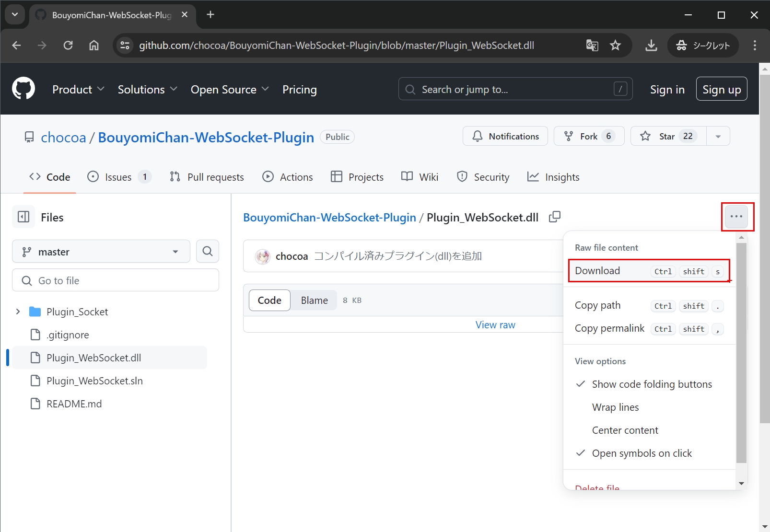Click Notifications button

pos(505,136)
